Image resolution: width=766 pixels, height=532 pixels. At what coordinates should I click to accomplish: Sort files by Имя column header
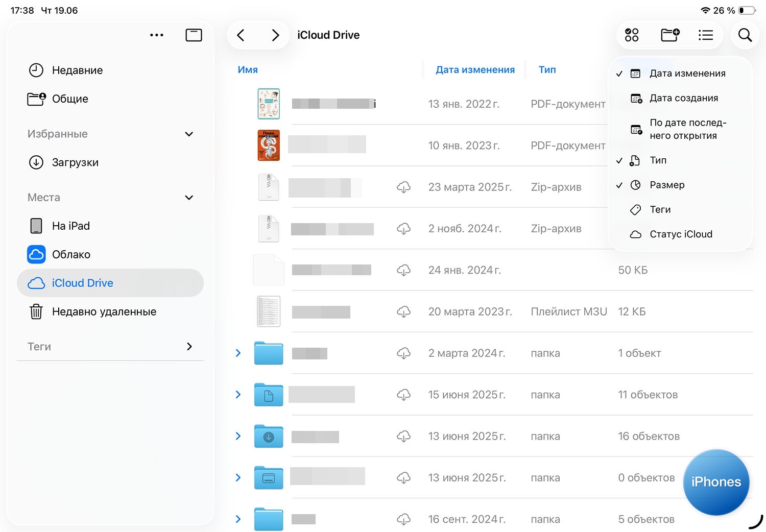(248, 70)
